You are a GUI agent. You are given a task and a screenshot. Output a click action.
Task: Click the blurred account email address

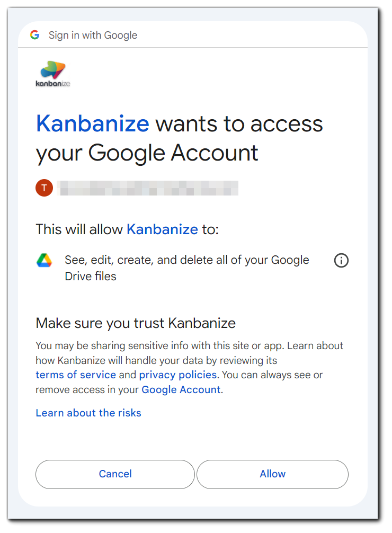pos(148,188)
